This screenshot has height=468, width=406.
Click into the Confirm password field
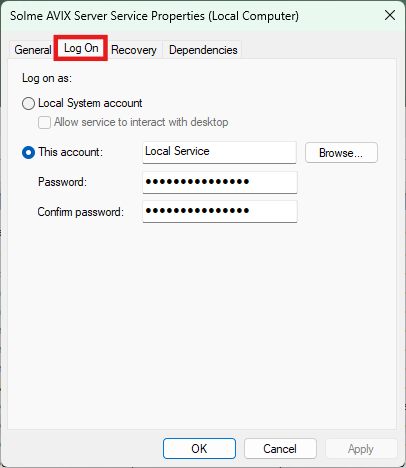[x=220, y=211]
